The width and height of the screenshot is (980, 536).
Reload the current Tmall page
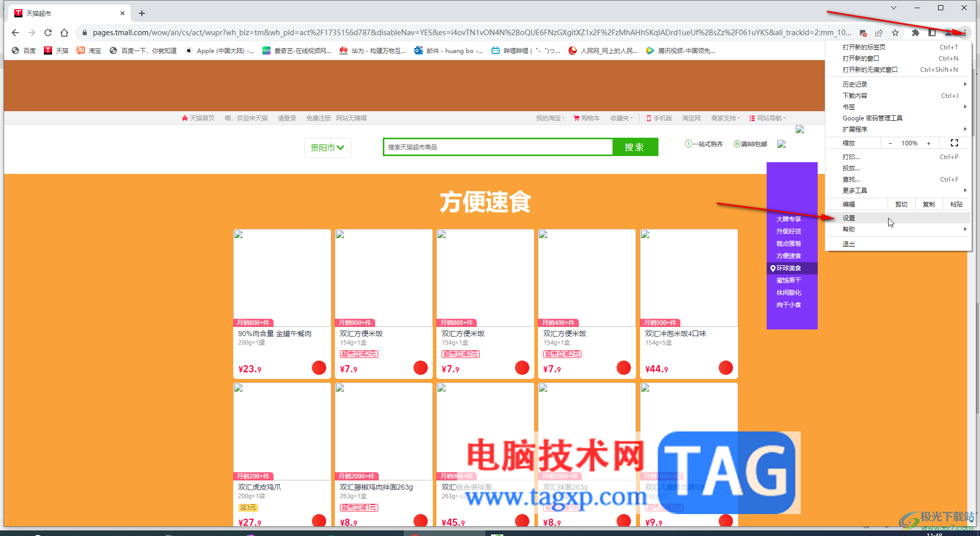point(48,33)
